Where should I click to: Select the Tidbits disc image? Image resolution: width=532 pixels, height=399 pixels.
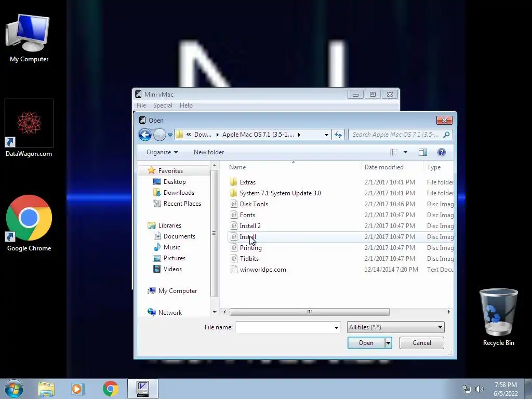(245, 259)
